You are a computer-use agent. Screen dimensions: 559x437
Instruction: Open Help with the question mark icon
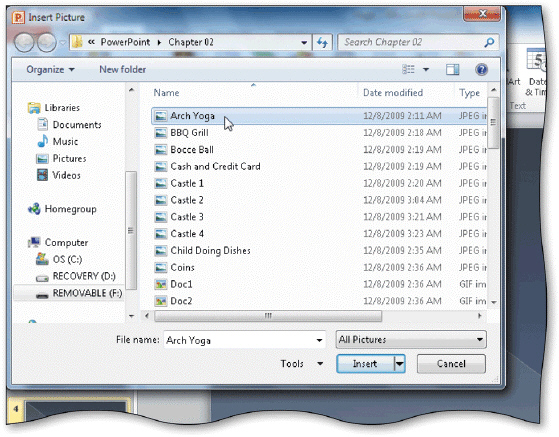[481, 69]
